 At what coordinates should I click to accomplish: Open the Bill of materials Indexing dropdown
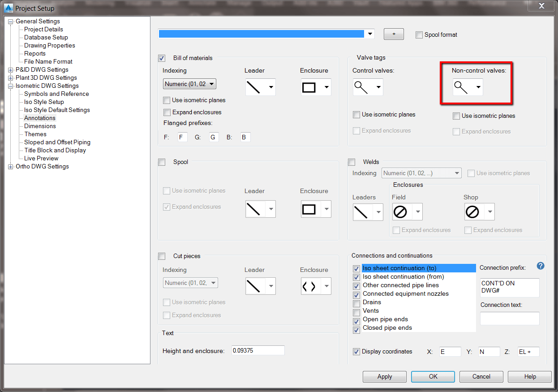(x=190, y=84)
